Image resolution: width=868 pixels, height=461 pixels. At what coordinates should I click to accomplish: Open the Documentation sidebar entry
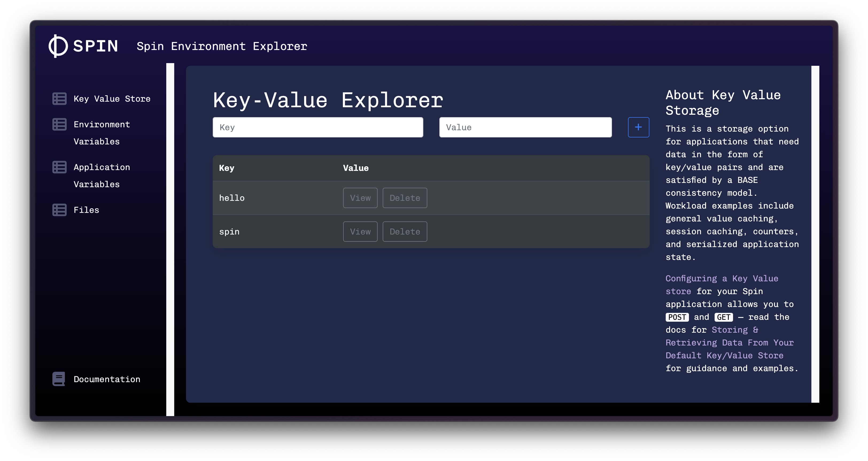point(106,379)
